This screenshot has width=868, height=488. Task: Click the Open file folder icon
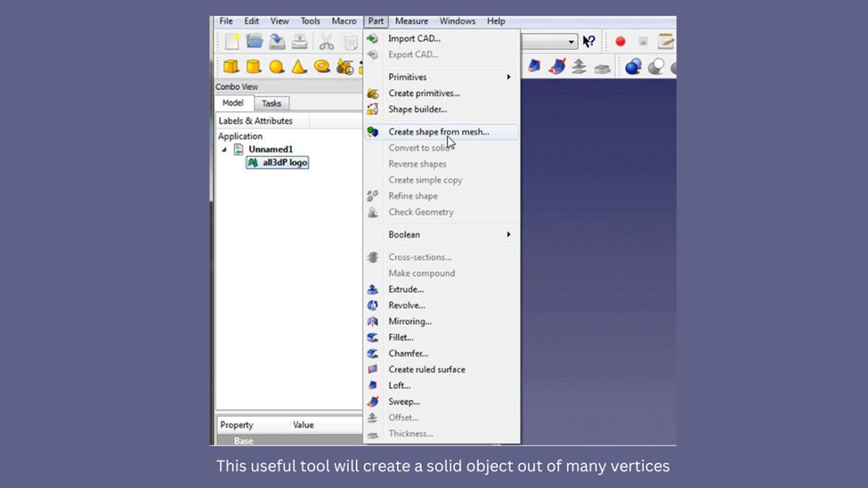[x=255, y=42]
